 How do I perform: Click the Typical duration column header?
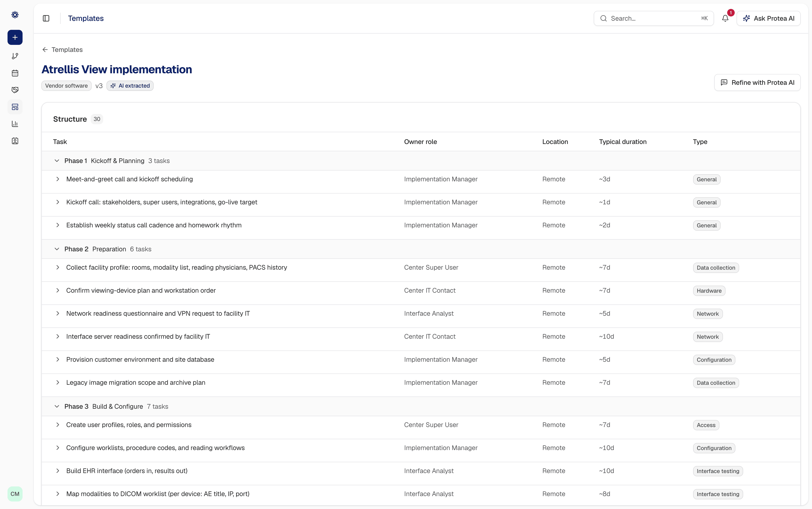[623, 142]
